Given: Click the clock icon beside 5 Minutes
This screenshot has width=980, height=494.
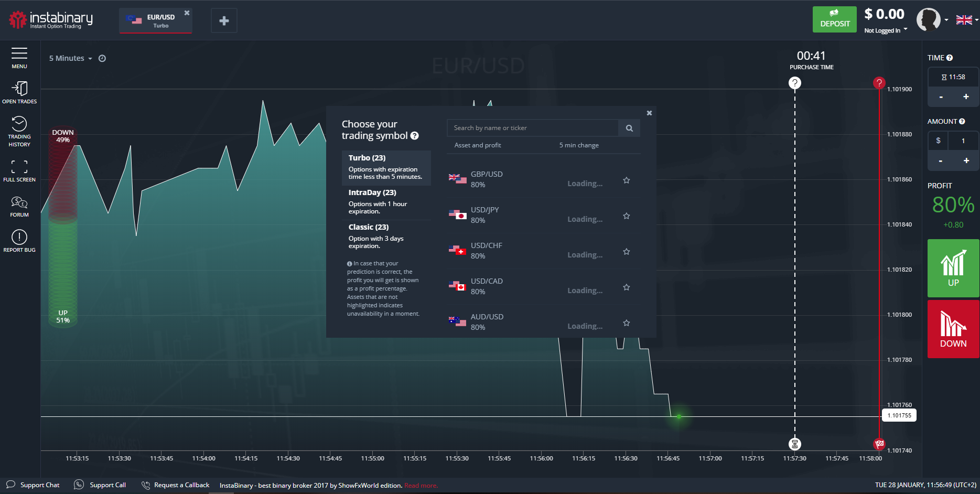Looking at the screenshot, I should tap(102, 59).
